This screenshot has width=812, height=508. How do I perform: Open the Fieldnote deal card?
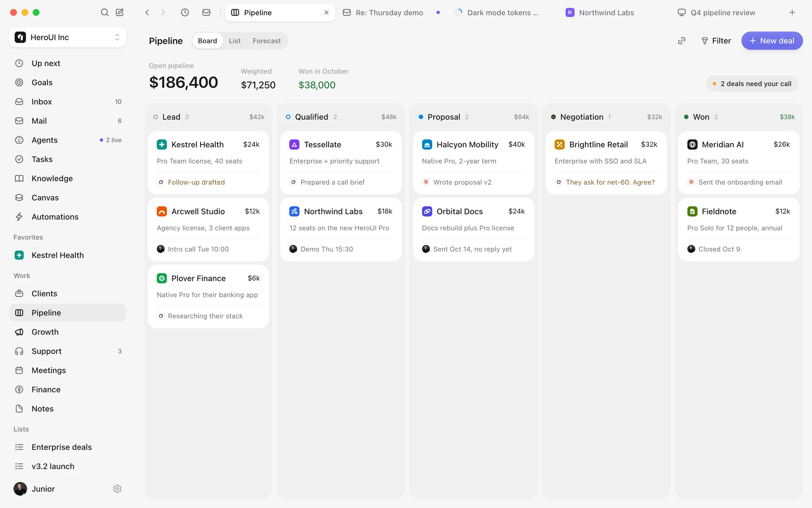click(x=739, y=230)
